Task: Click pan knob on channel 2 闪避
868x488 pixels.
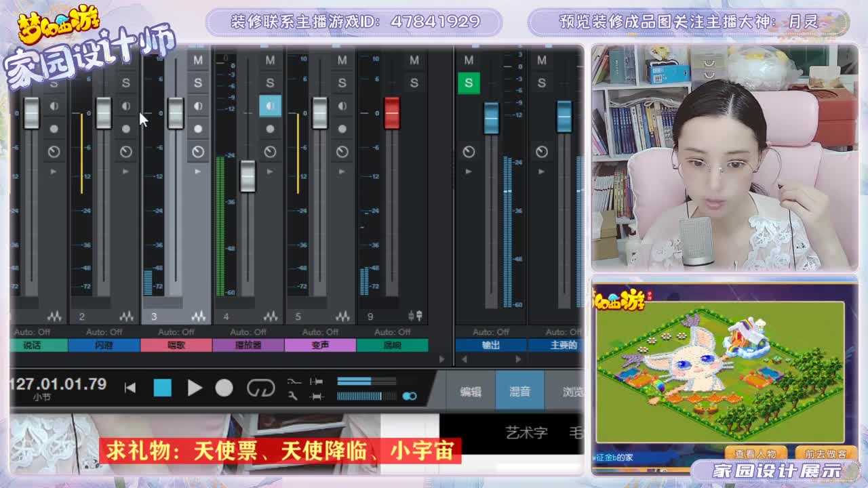Action: click(x=126, y=152)
